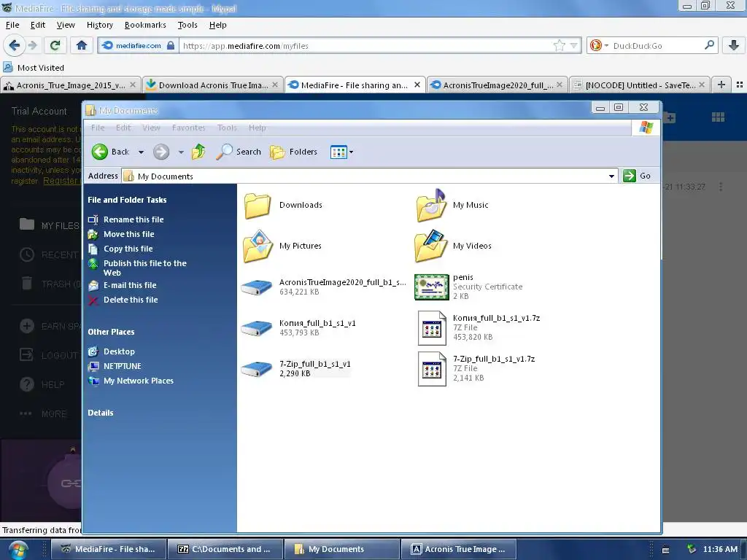The height and width of the screenshot is (560, 747).
Task: Click MediaFire grid view icon
Action: point(718,117)
